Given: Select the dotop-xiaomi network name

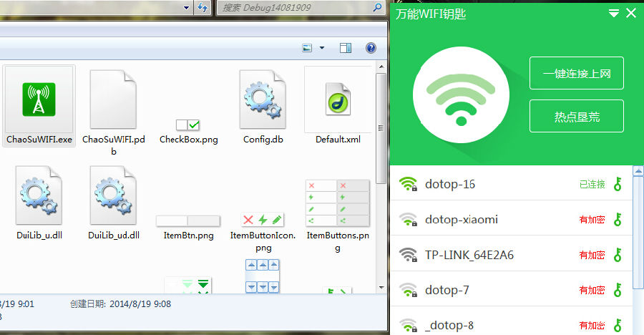Looking at the screenshot, I should coord(462,220).
